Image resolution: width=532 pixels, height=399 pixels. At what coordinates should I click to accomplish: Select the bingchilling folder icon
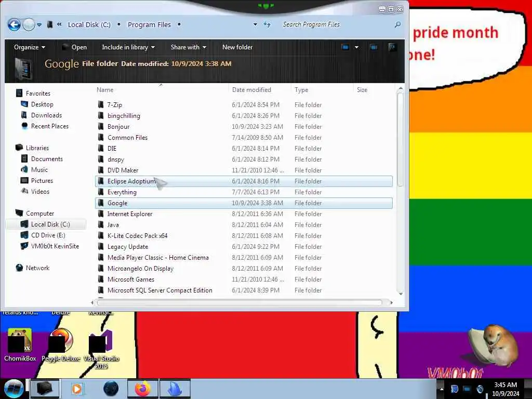(101, 115)
